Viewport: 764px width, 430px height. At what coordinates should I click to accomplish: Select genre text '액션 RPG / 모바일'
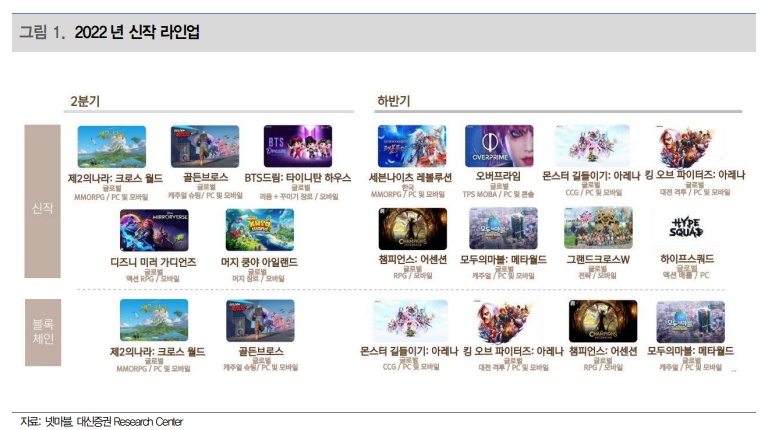pyautogui.click(x=153, y=279)
